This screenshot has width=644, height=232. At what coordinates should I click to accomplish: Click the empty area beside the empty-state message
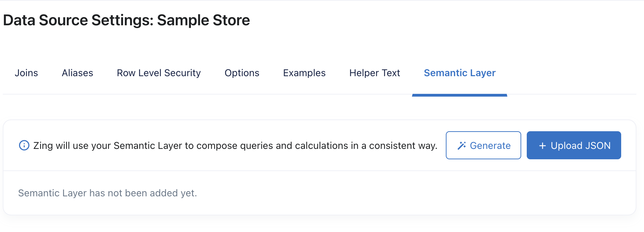[x=415, y=193]
